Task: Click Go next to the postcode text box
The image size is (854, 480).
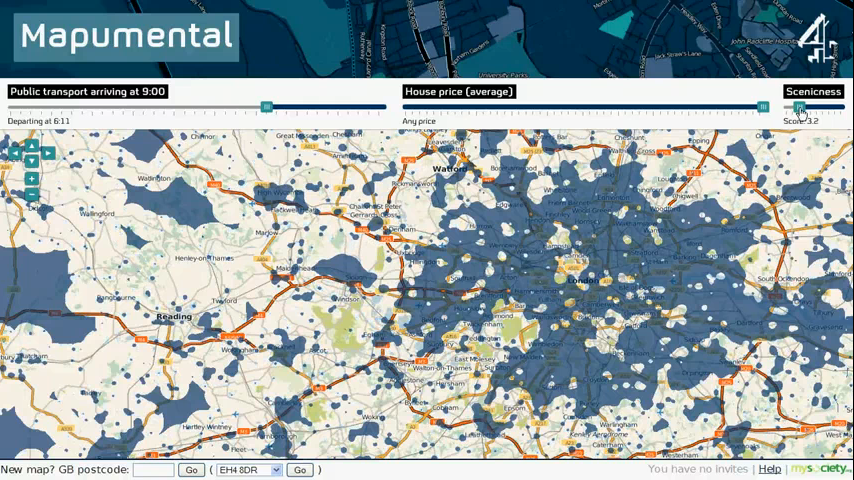Action: pos(191,470)
